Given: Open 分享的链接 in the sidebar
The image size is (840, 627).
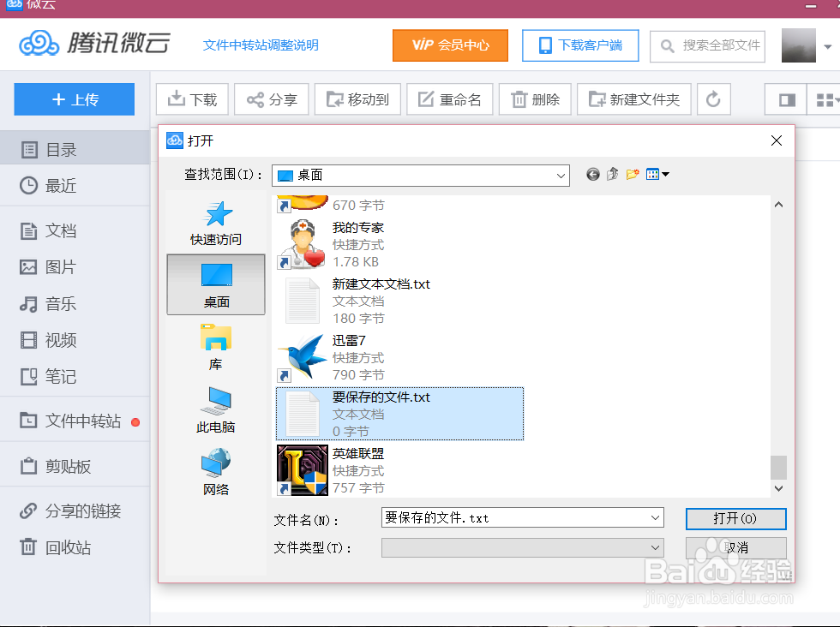Looking at the screenshot, I should tap(75, 511).
